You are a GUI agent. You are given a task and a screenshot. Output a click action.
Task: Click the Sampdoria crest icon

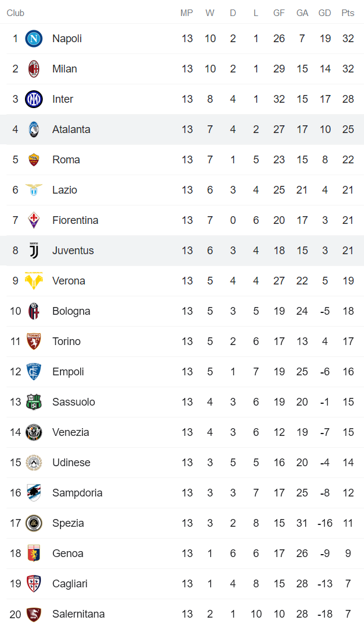coord(34,493)
